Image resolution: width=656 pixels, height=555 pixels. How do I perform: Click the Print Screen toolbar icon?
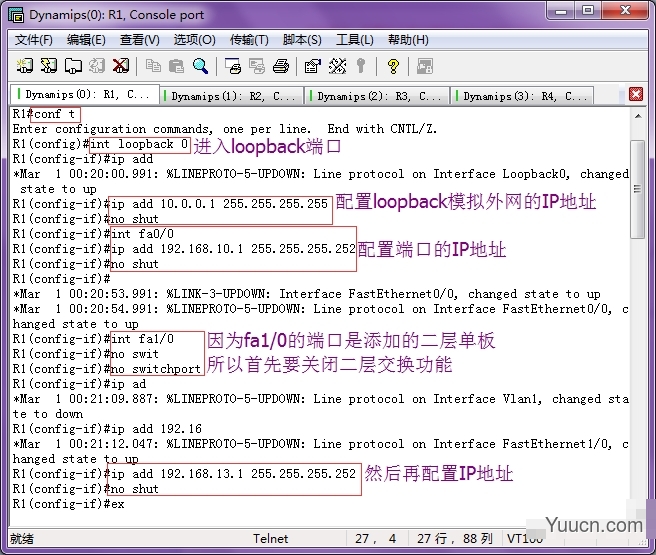tap(233, 66)
